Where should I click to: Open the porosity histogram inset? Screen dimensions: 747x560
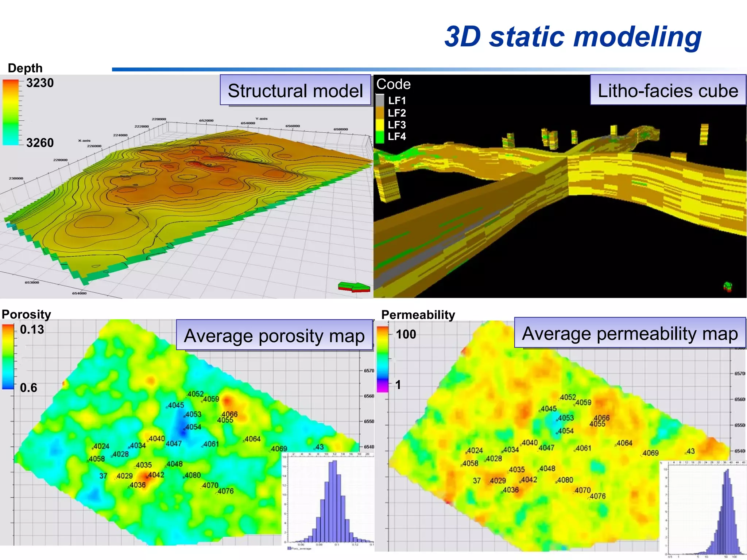[x=328, y=501]
